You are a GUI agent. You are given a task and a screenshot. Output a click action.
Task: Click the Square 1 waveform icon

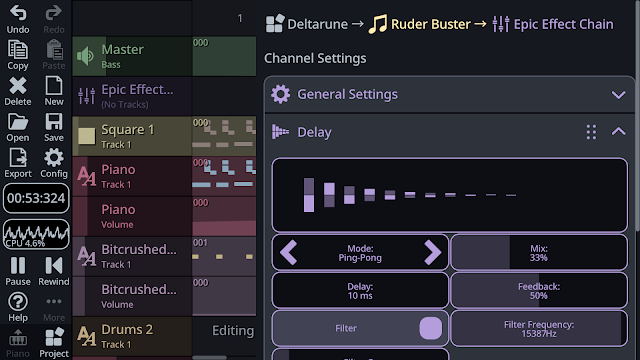(87, 136)
